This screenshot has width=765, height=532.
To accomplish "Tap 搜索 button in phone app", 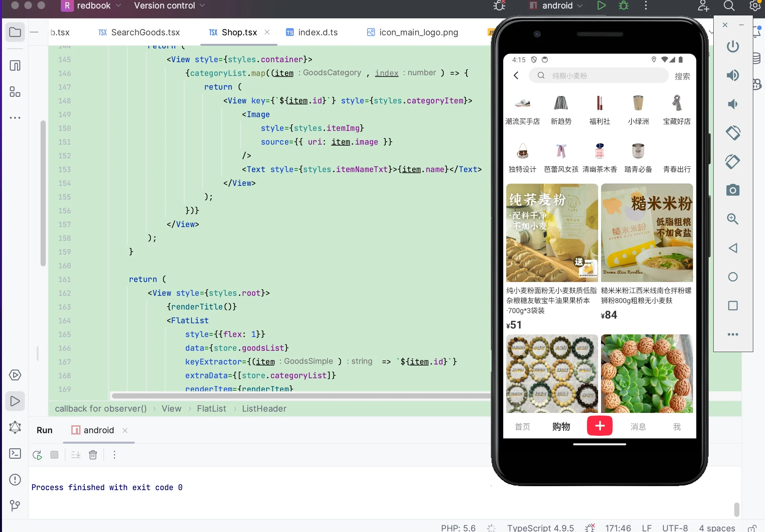I will tap(682, 76).
